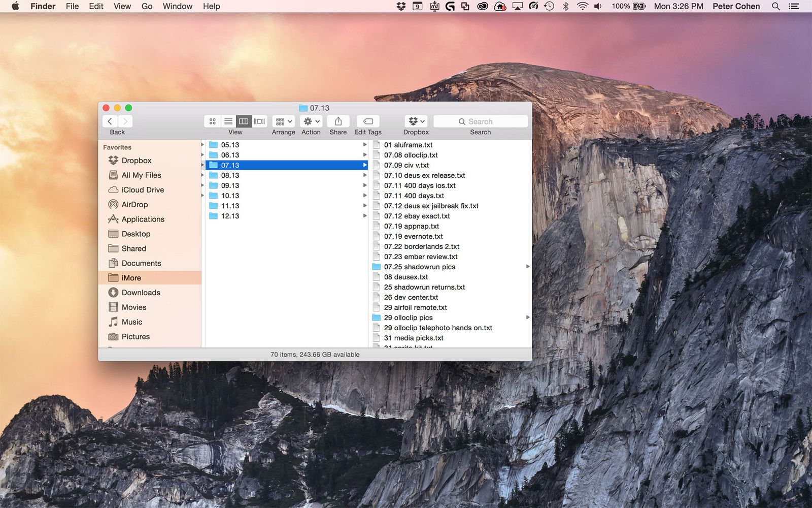Open the Arrange dropdown menu

pyautogui.click(x=283, y=121)
